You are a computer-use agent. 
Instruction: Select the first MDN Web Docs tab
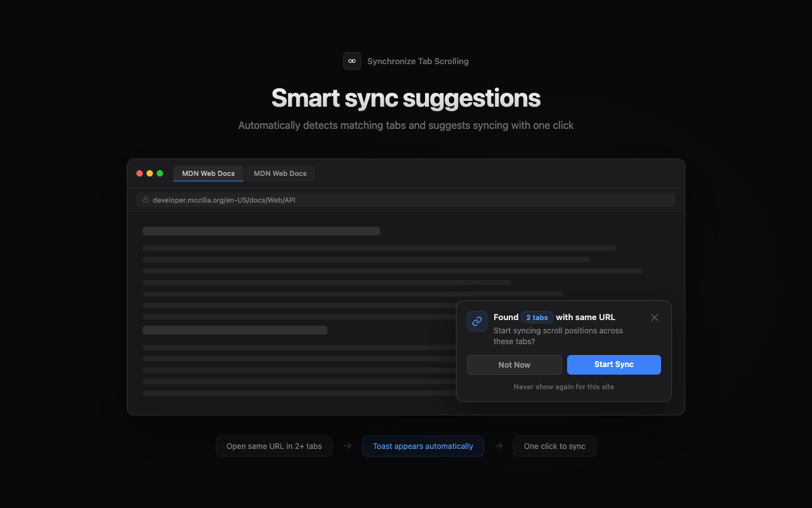point(208,173)
